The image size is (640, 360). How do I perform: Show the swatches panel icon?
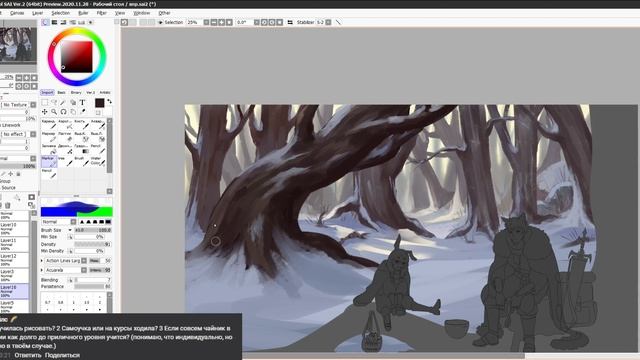point(82,22)
